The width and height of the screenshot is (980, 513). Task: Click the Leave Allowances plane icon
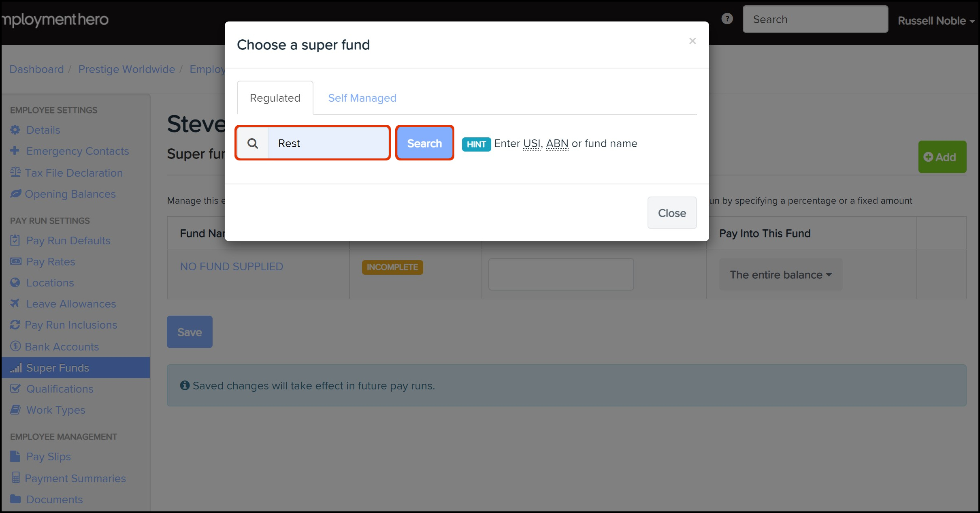pos(15,304)
